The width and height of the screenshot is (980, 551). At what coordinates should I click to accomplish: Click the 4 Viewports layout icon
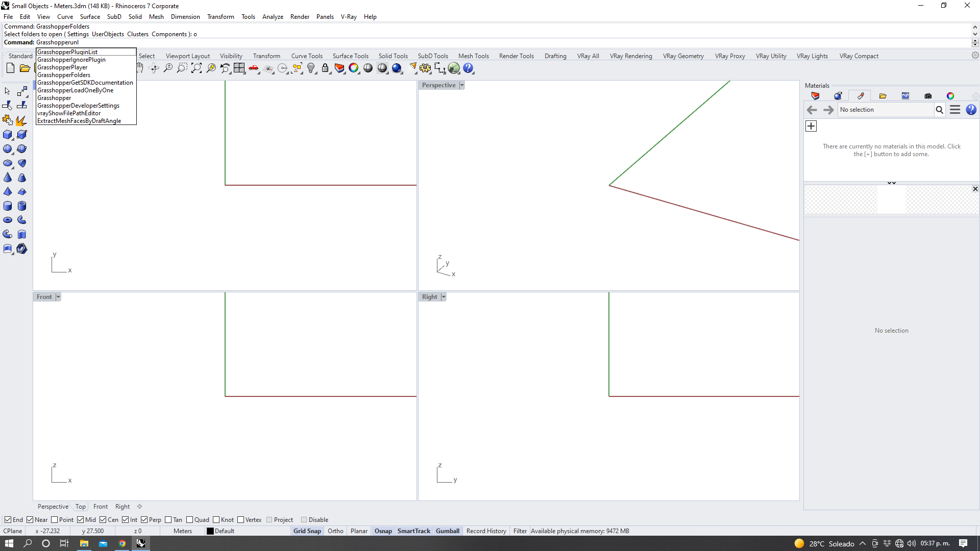[239, 68]
